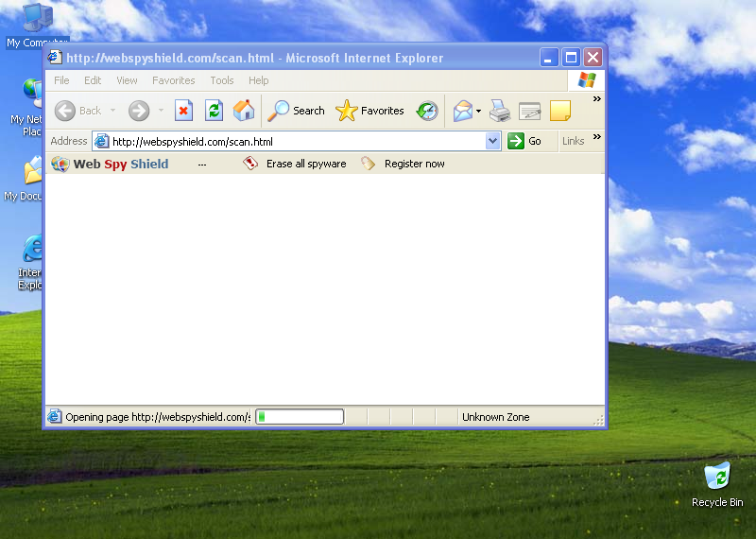Select the My Computer desktop icon

(38, 26)
